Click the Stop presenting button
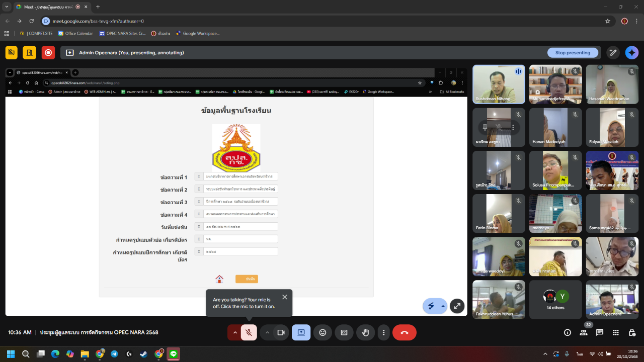Viewport: 644px width, 362px height. 573,53
